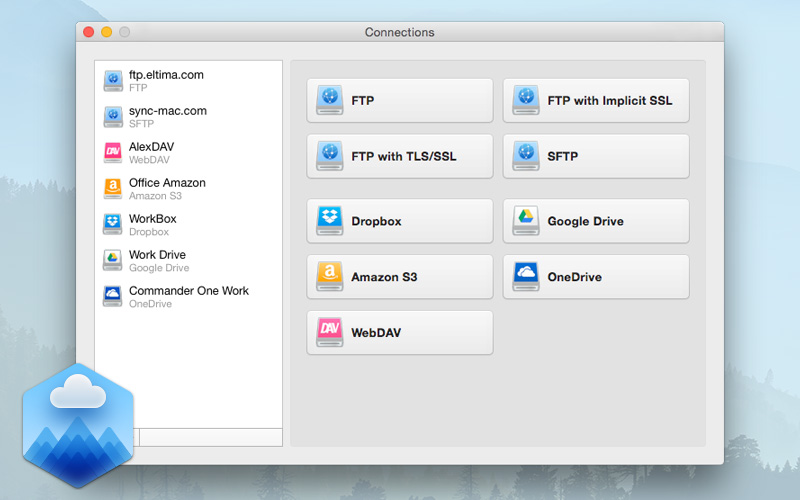Image resolution: width=800 pixels, height=500 pixels.
Task: Click the Dropbox logo icon in grid
Action: [x=330, y=220]
